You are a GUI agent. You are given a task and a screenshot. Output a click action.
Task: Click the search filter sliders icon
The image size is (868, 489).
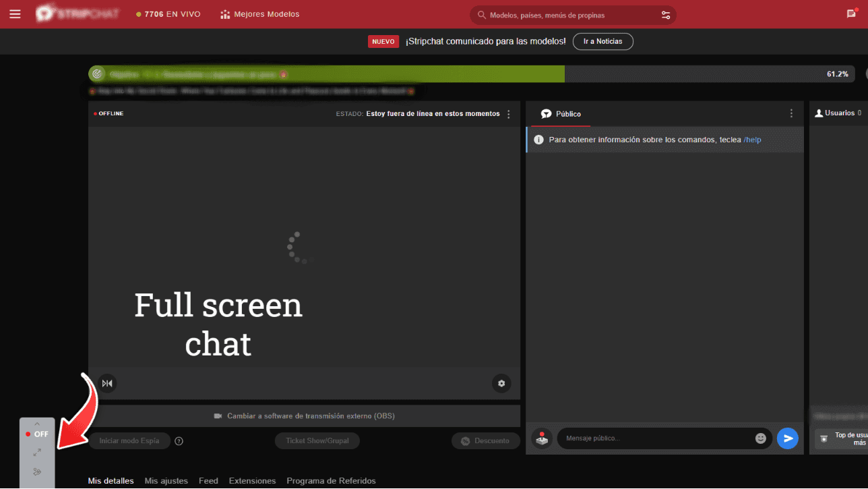point(666,15)
